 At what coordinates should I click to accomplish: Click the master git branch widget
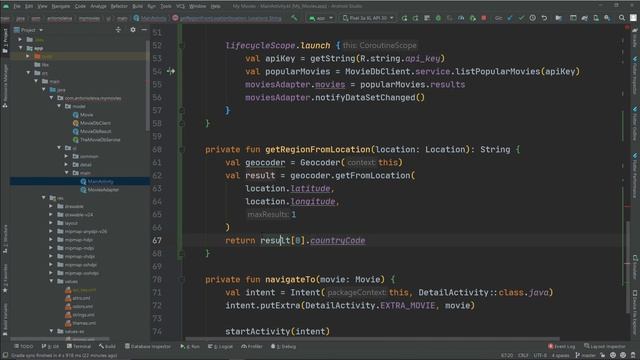click(586, 355)
